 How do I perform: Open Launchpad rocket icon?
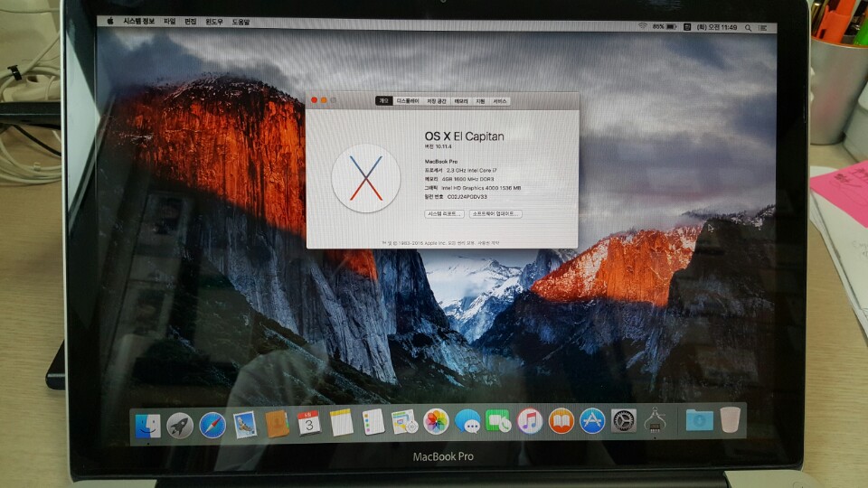point(180,425)
